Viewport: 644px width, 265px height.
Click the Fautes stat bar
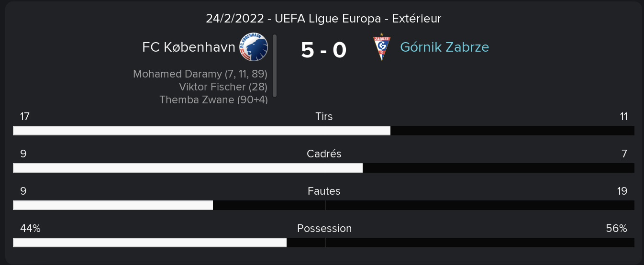(x=323, y=205)
